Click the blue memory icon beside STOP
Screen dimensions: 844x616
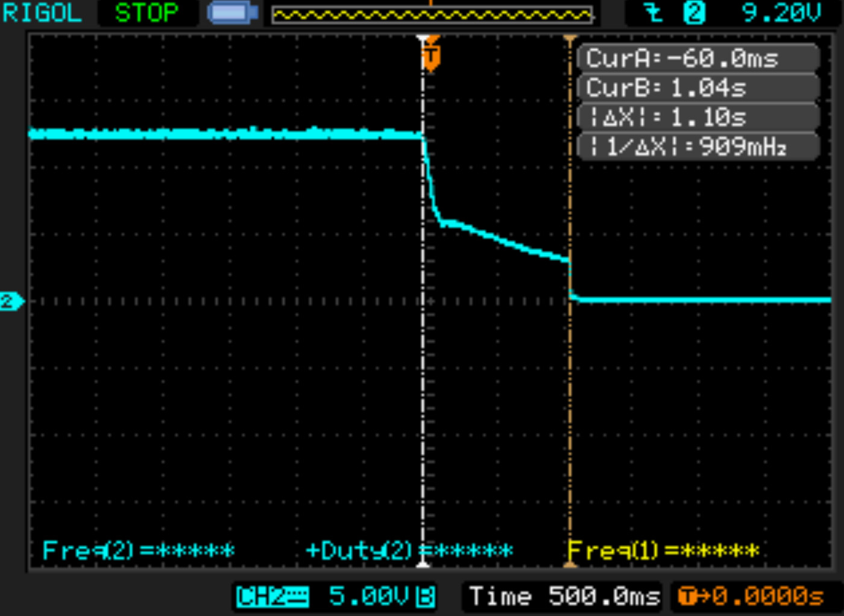pyautogui.click(x=232, y=13)
